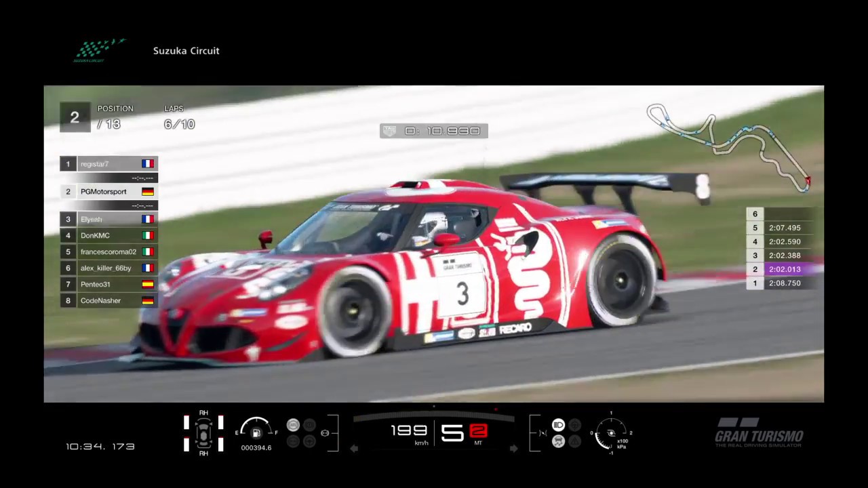The height and width of the screenshot is (488, 868).
Task: Click the 199 km/h speed readout
Action: click(410, 431)
